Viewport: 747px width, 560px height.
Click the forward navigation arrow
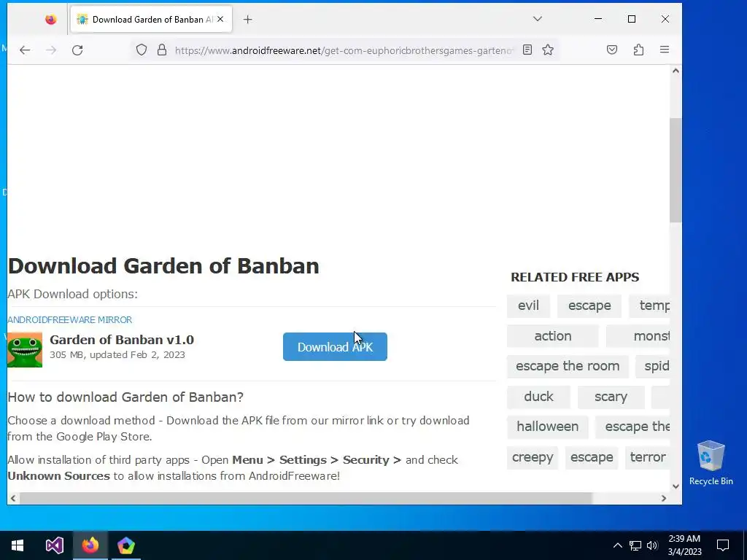[51, 50]
